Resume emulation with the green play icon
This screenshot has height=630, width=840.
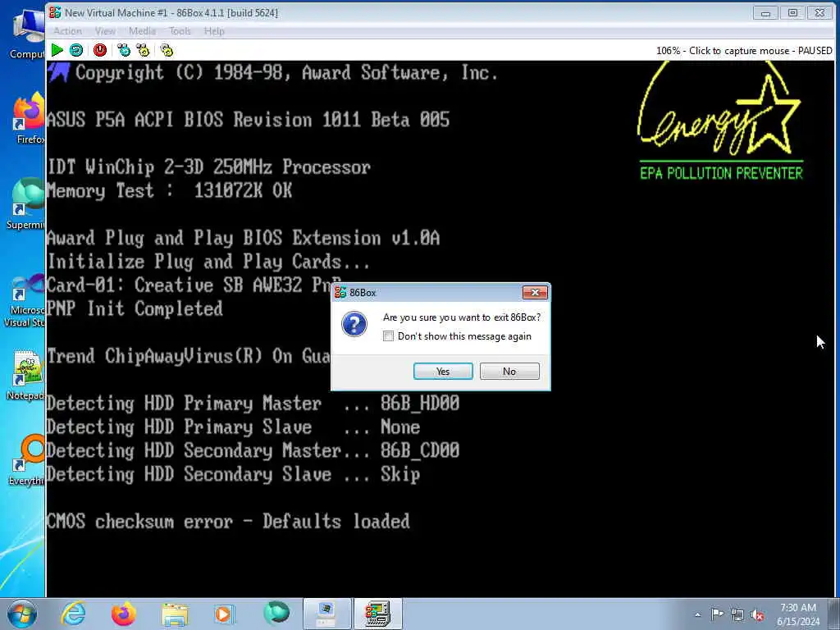pos(57,50)
